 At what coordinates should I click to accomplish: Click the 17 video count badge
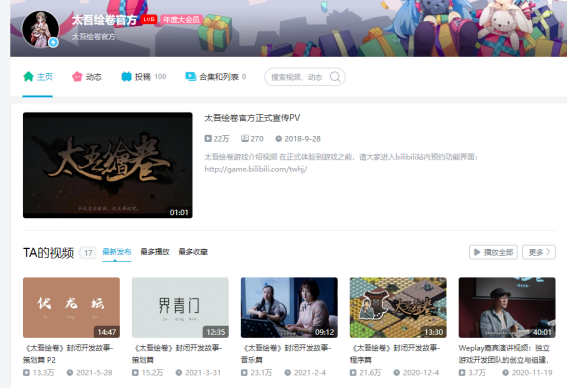click(88, 253)
